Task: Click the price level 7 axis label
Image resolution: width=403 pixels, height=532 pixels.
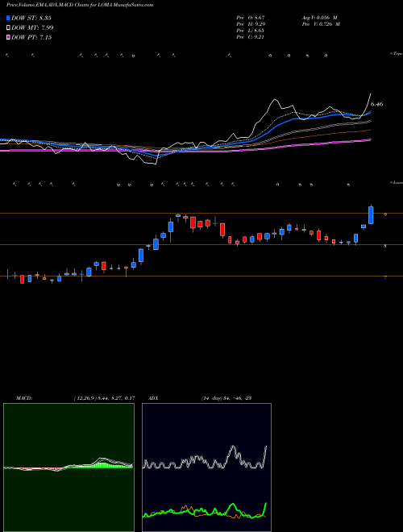Action: 385,278
